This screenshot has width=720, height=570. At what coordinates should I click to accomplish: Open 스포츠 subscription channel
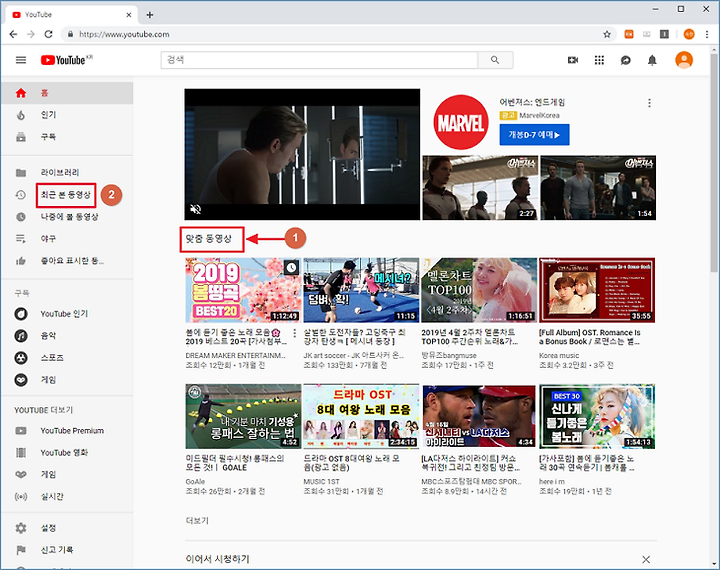point(67,358)
